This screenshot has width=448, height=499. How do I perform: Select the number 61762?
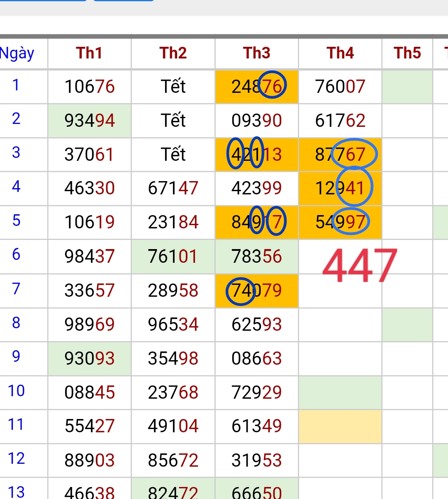(340, 121)
